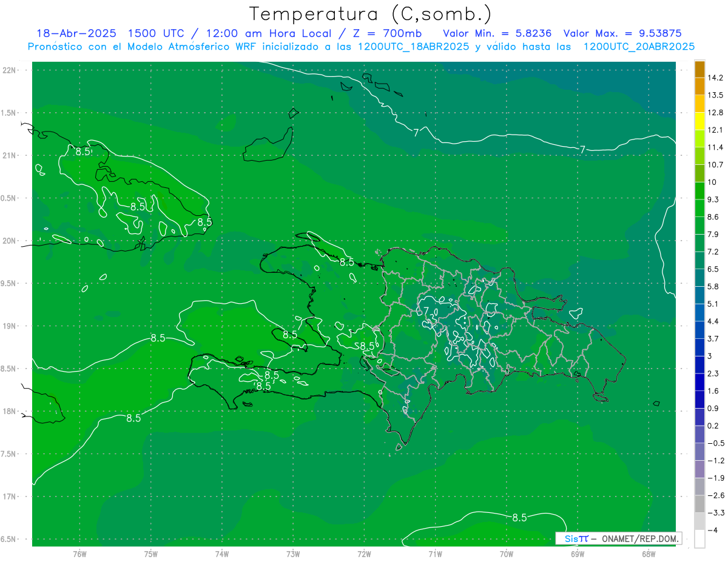Image resolution: width=728 pixels, height=562 pixels.
Task: Click the "10.7" color scale label
Action: tap(716, 164)
